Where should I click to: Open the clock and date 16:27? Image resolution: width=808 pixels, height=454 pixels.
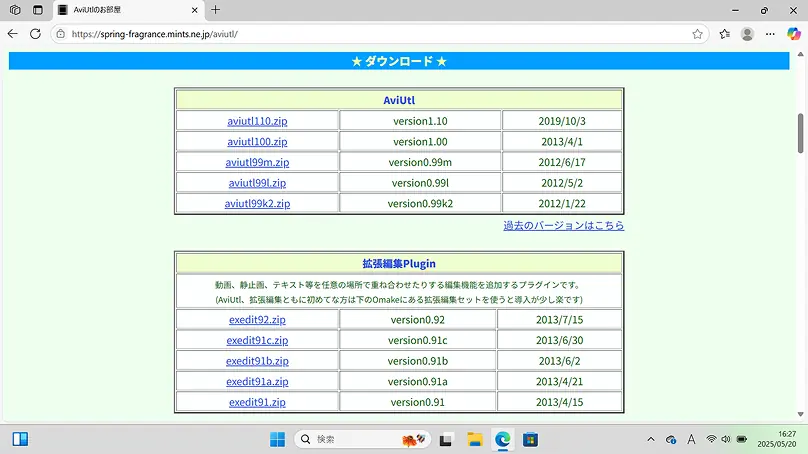click(777, 439)
